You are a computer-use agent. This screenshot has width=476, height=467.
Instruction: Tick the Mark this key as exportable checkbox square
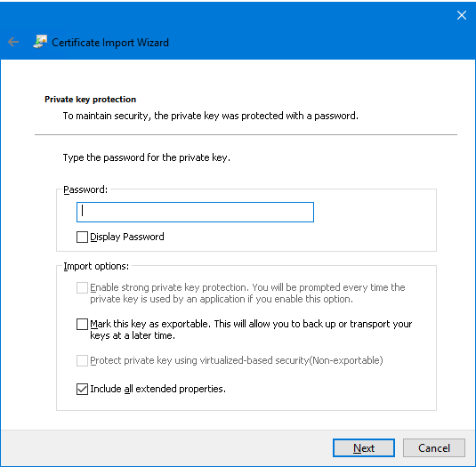(82, 324)
